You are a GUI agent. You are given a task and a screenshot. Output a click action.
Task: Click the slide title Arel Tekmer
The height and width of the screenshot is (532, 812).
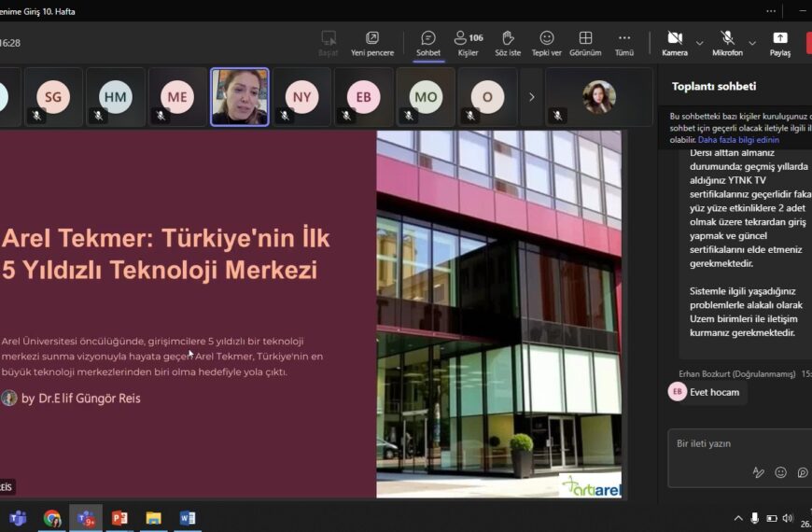166,254
